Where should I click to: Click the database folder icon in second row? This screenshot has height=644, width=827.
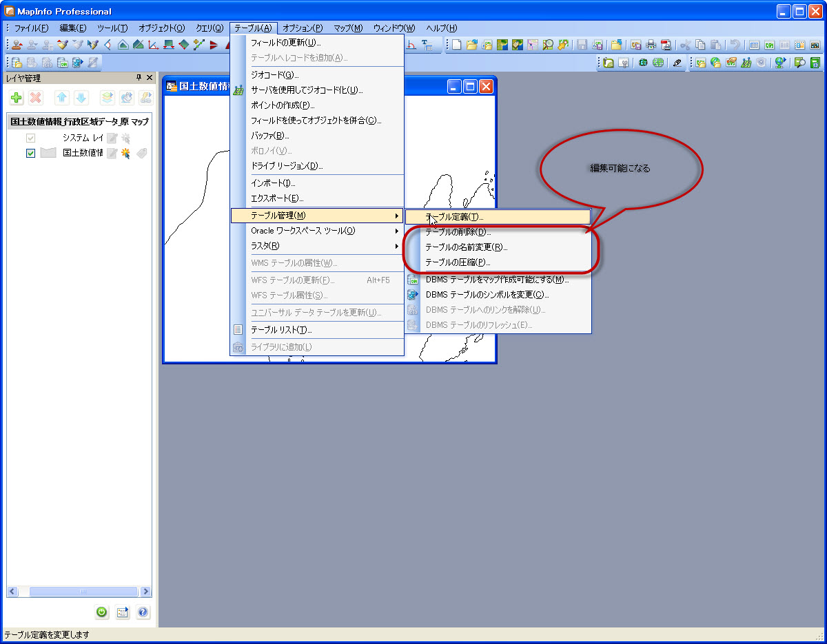coord(17,63)
